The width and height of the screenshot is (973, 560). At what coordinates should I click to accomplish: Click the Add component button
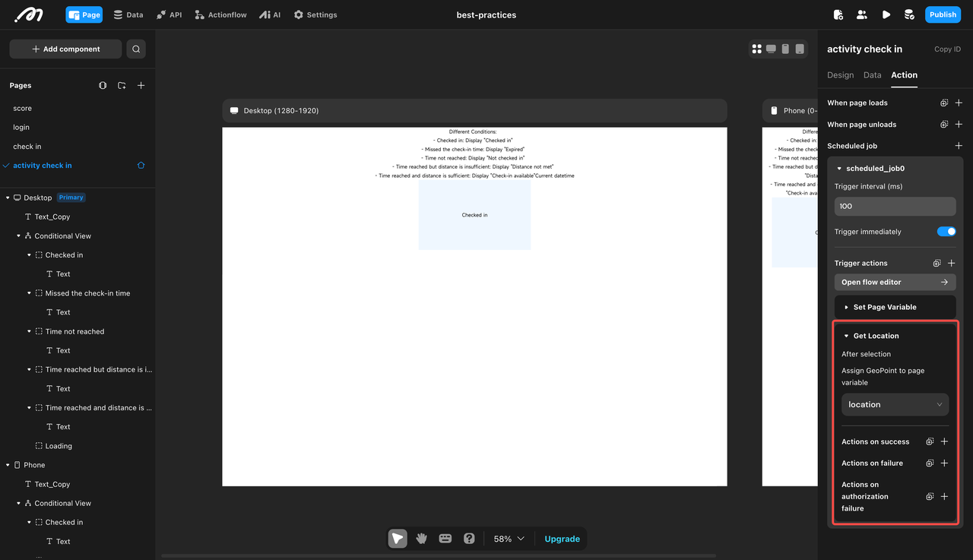click(65, 49)
